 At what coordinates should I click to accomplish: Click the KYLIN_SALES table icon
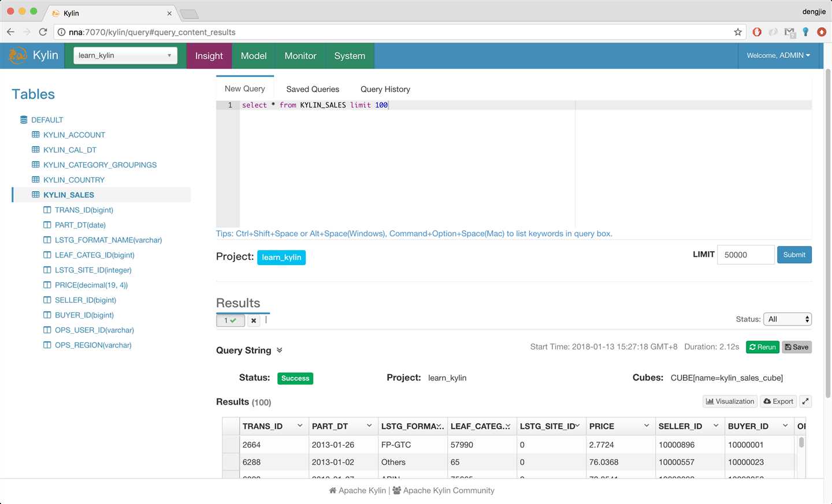36,195
